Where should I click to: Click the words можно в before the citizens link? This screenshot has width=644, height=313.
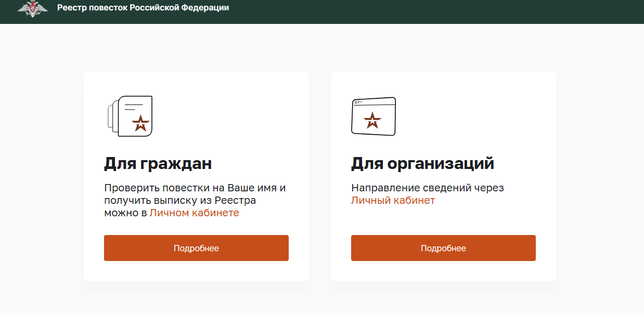(125, 213)
